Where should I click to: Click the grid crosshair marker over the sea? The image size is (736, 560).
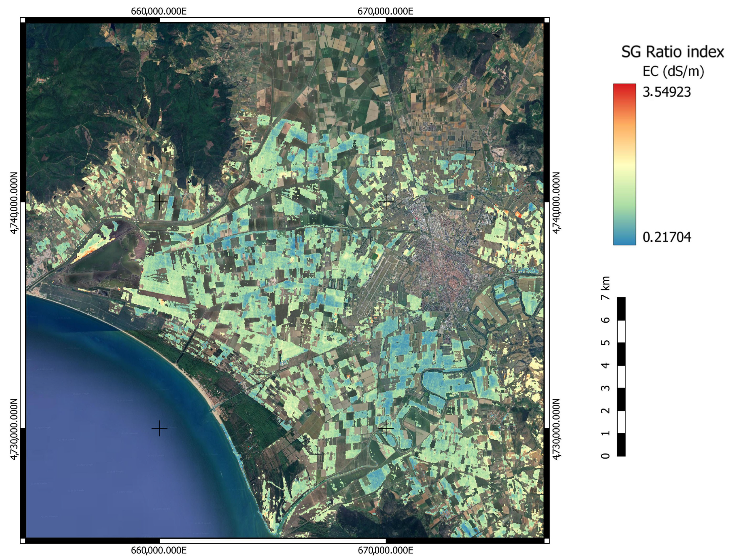(159, 428)
